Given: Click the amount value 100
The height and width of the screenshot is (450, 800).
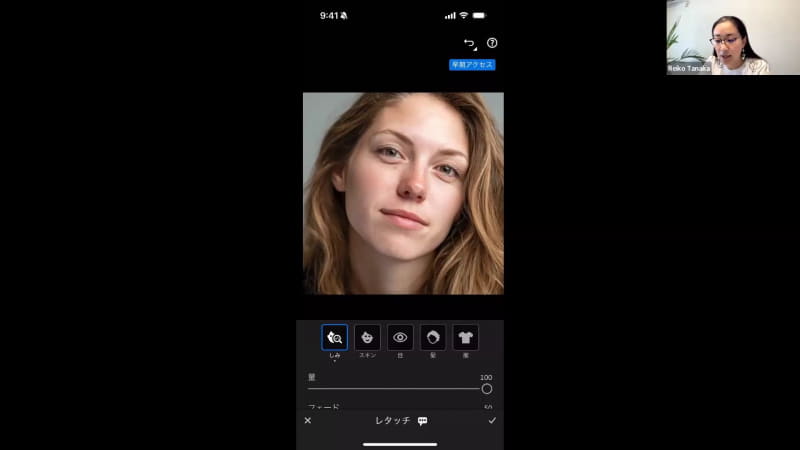Looking at the screenshot, I should point(486,378).
